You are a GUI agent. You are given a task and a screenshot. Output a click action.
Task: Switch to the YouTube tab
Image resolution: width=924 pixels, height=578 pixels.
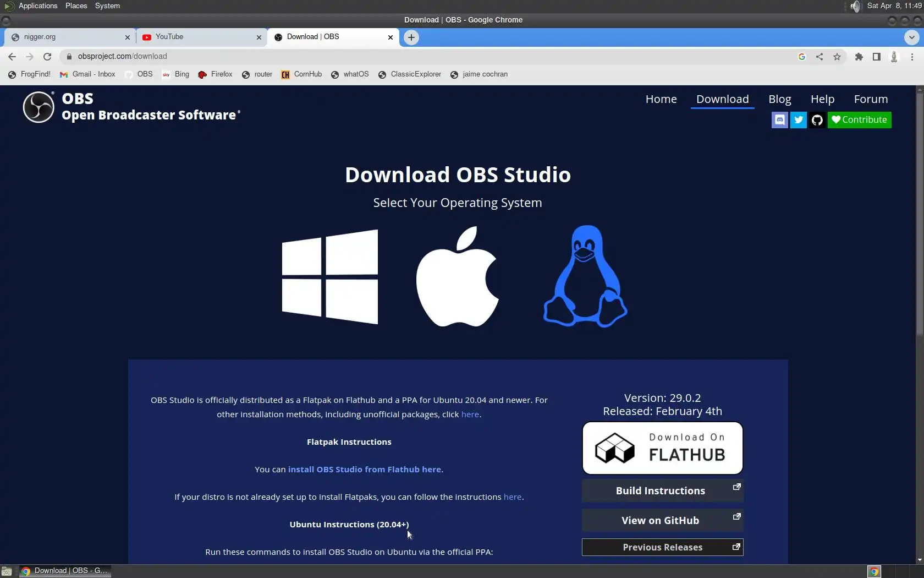pyautogui.click(x=201, y=37)
